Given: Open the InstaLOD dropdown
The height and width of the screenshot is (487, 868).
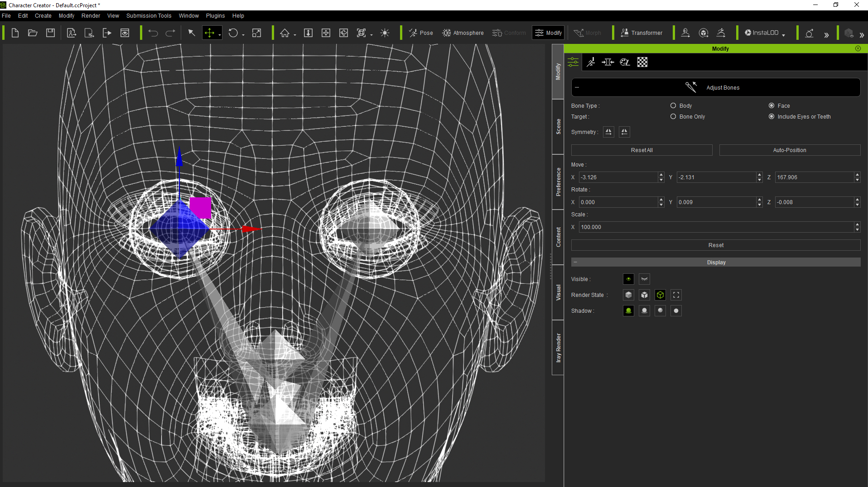Looking at the screenshot, I should tap(783, 35).
